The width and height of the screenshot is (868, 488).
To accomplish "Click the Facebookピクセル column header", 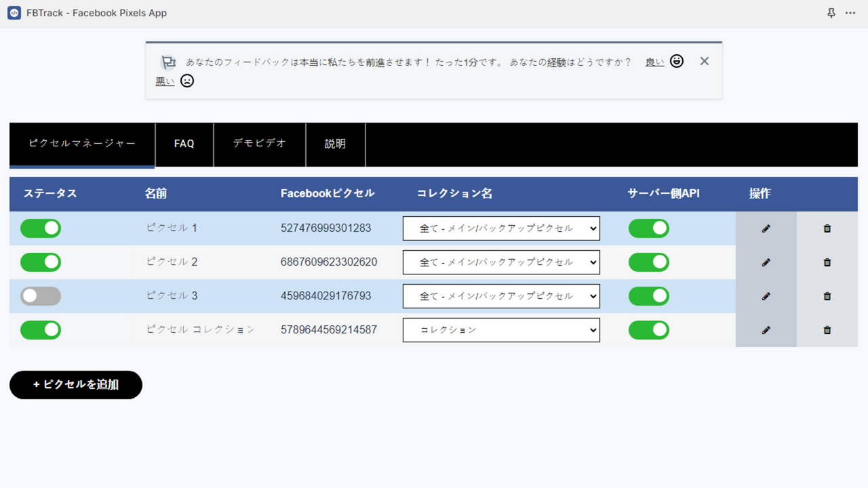I will [x=328, y=194].
